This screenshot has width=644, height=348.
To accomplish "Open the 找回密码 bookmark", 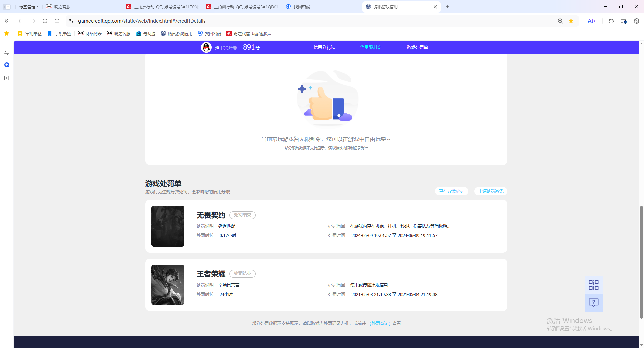I will (209, 33).
